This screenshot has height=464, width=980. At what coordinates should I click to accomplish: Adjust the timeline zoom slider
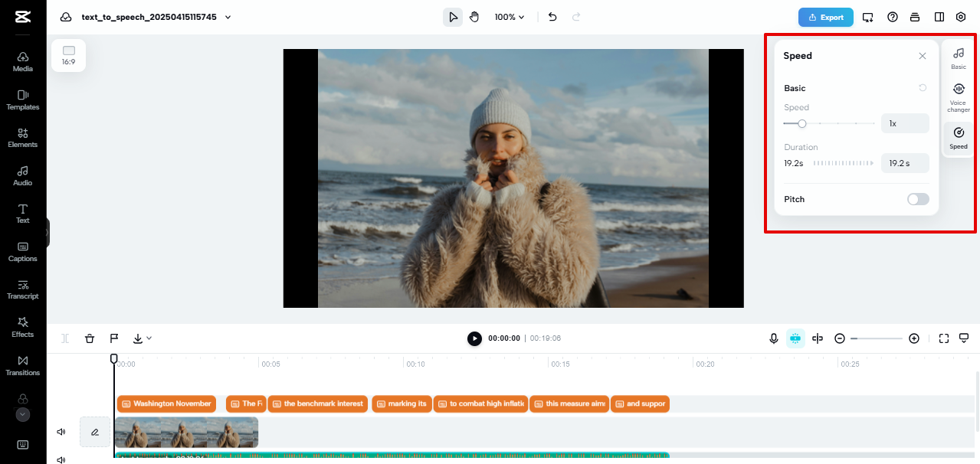(877, 338)
